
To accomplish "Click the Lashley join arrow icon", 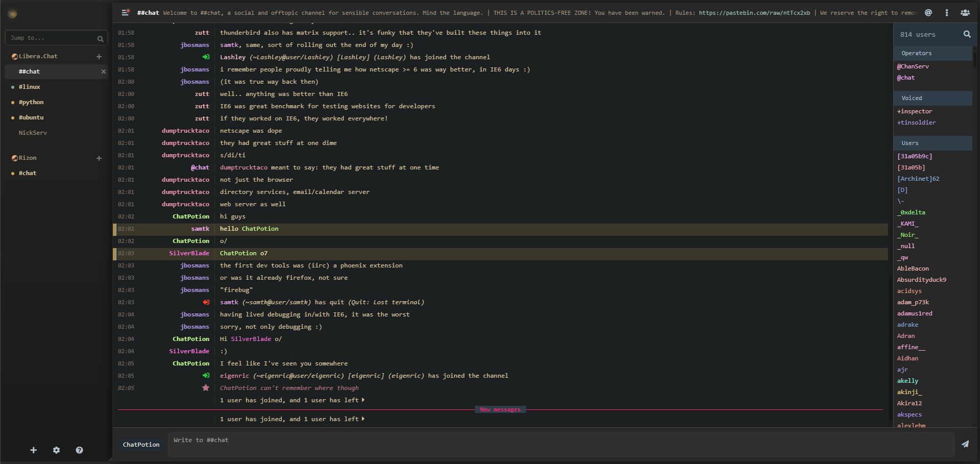I will point(206,57).
